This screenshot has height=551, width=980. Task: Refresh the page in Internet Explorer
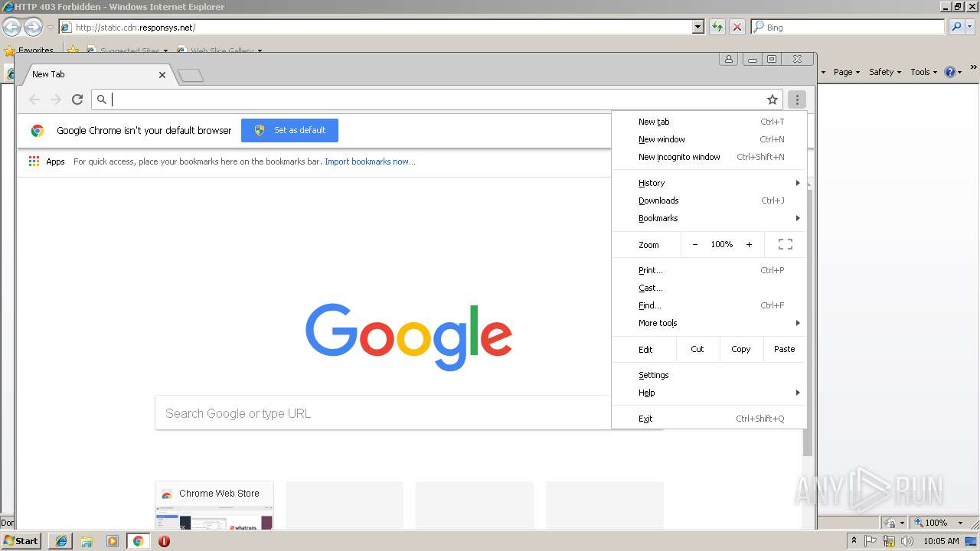717,27
